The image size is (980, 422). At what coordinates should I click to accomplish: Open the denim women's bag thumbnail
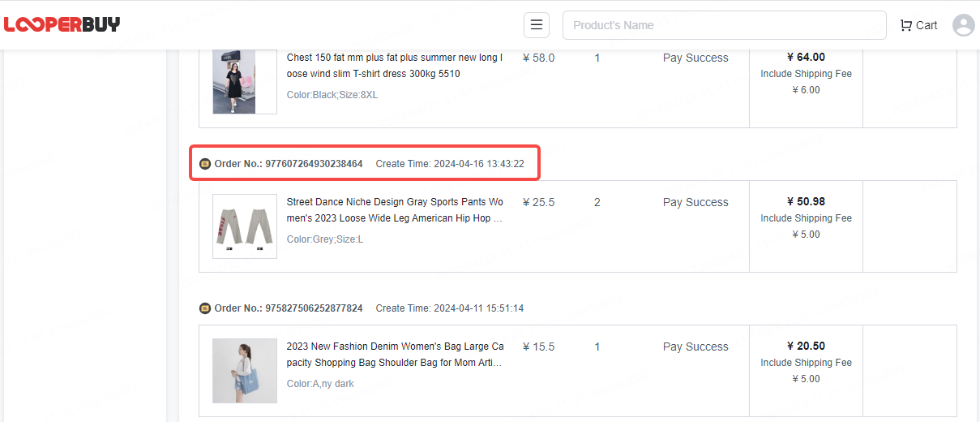click(244, 371)
